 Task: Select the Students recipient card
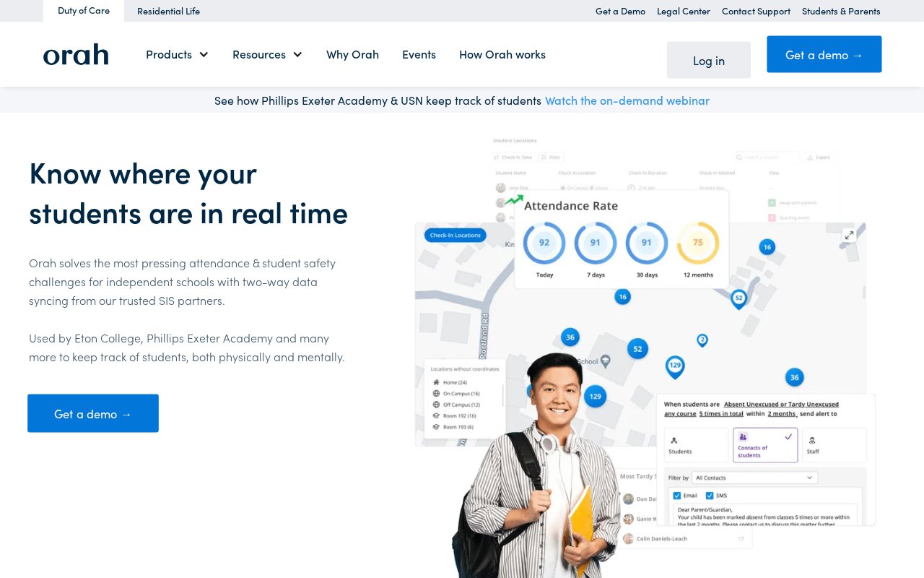pyautogui.click(x=697, y=445)
